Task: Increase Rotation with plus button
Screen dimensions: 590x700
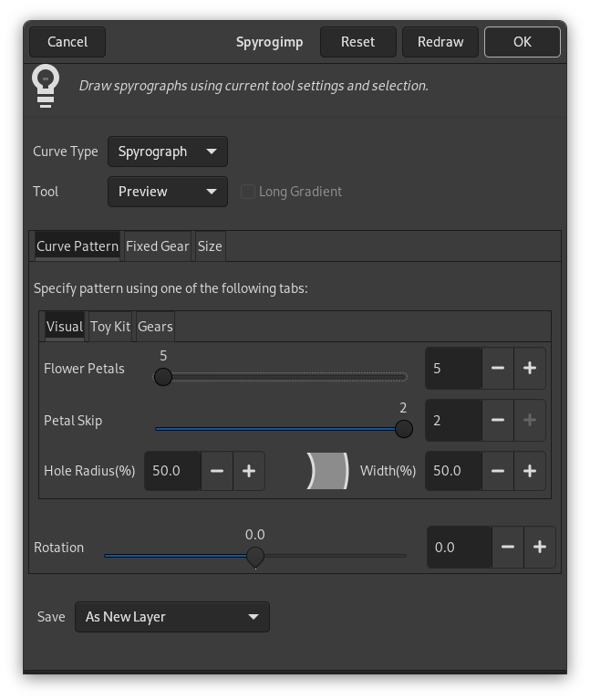Action: pos(540,548)
